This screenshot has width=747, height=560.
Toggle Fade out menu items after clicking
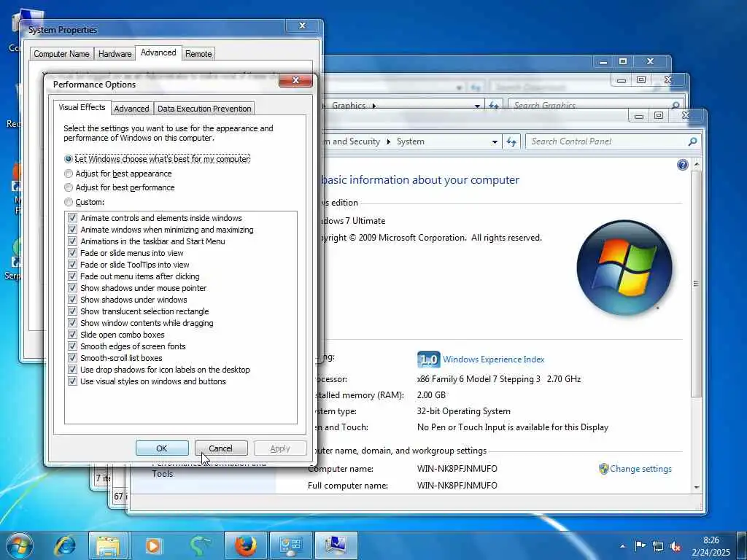(72, 276)
